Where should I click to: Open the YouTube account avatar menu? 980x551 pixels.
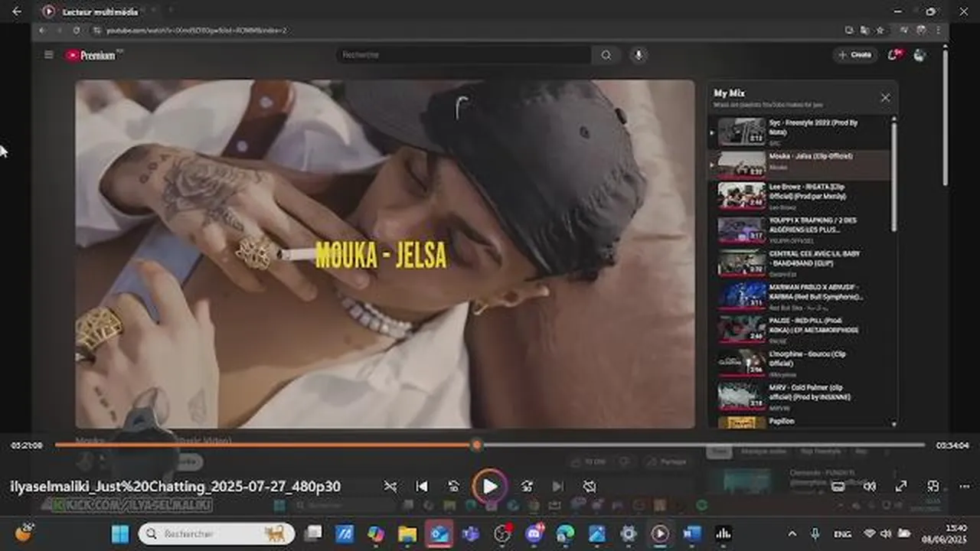click(x=920, y=55)
